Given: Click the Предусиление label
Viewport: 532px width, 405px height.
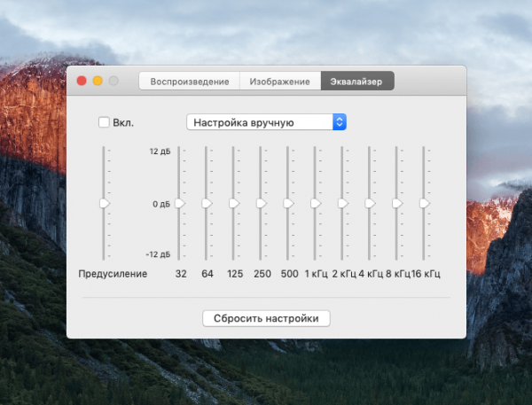Looking at the screenshot, I should (x=113, y=274).
